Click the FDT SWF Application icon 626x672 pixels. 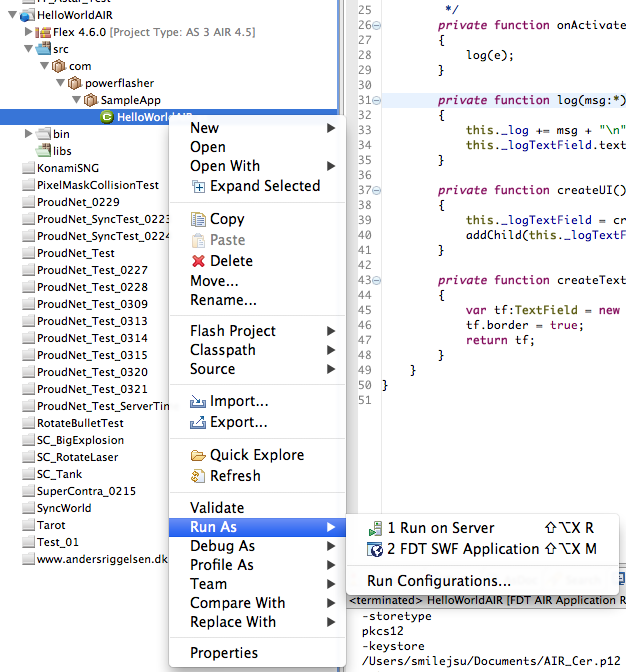(375, 549)
